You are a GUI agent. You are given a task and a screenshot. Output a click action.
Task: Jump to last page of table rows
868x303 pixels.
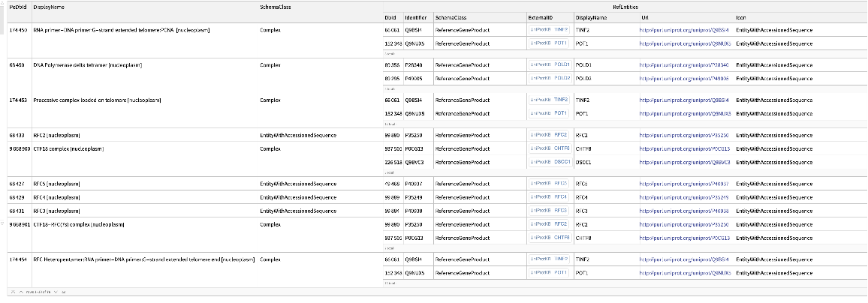click(x=65, y=290)
